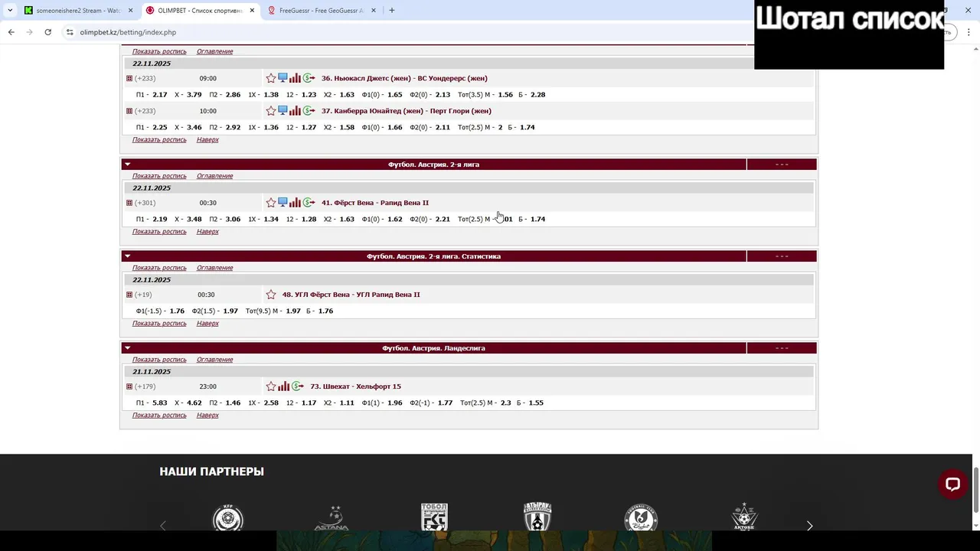Open statistics chart icon for match 36

(x=295, y=78)
